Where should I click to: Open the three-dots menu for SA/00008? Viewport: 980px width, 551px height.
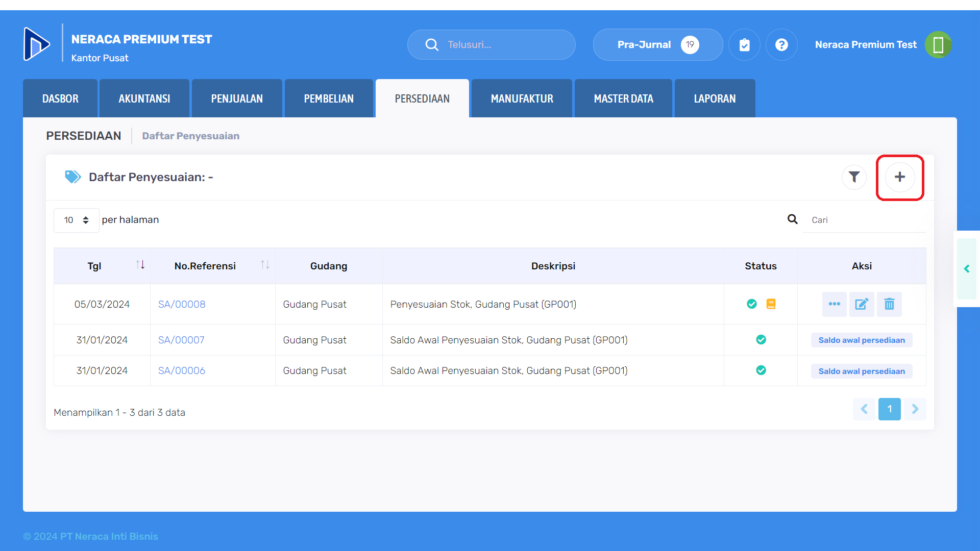(834, 304)
